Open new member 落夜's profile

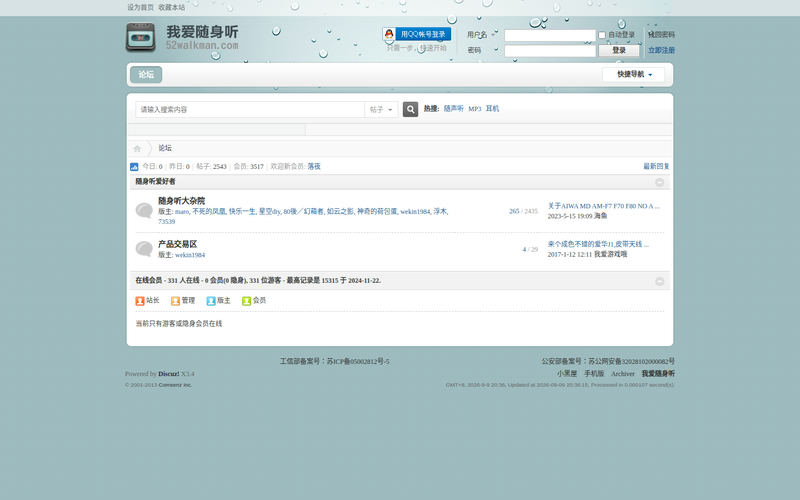[314, 166]
